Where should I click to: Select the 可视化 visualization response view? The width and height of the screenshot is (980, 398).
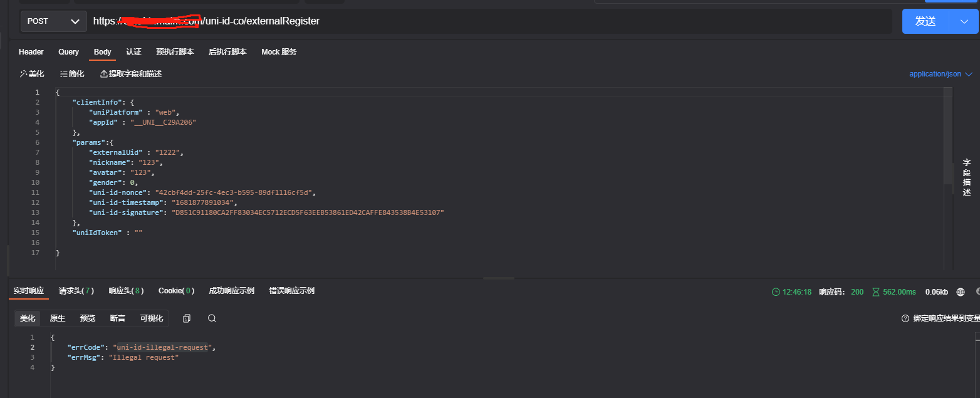tap(151, 318)
